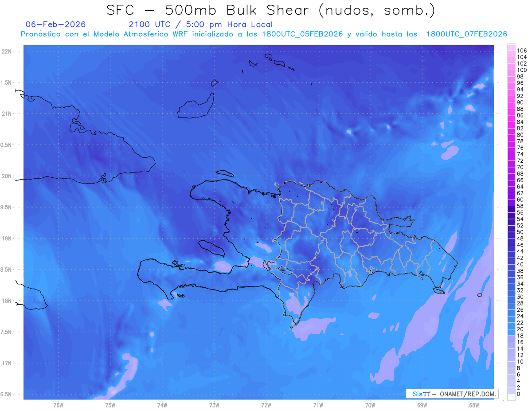Image resolution: width=532 pixels, height=411 pixels.
Task: Click the '19N' latitude label
Action: tap(7, 239)
